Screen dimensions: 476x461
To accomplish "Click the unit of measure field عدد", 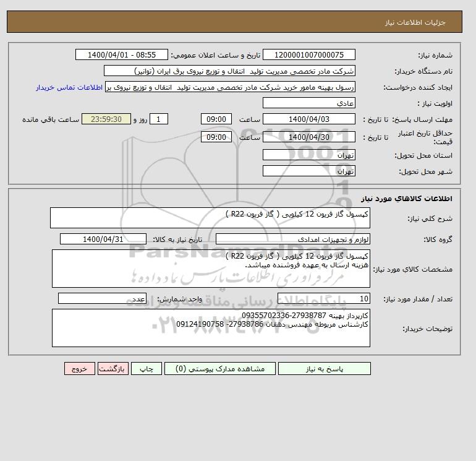I will tap(102, 298).
